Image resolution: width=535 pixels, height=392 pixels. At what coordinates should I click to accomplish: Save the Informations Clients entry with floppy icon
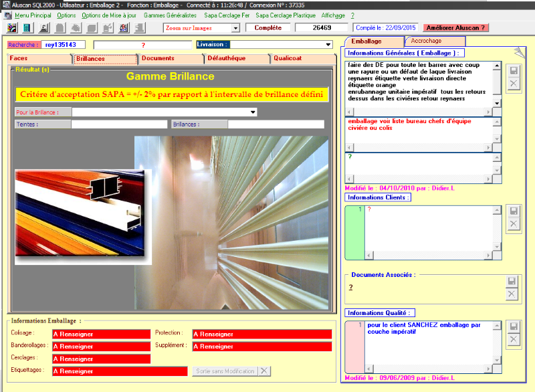(514, 211)
